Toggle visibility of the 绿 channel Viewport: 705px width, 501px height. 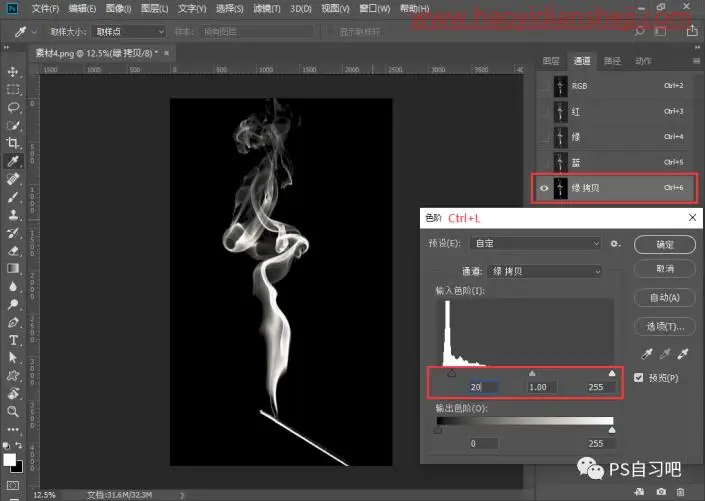[x=544, y=137]
